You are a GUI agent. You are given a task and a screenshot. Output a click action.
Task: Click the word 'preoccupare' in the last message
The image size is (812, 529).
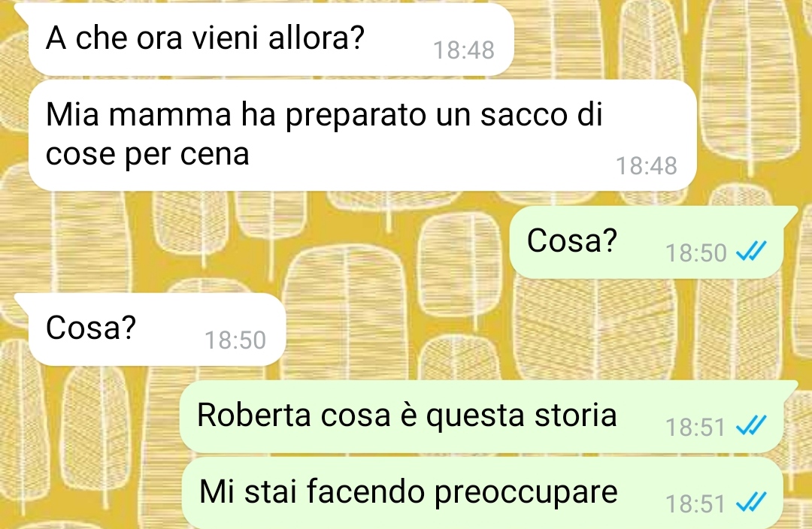click(526, 493)
